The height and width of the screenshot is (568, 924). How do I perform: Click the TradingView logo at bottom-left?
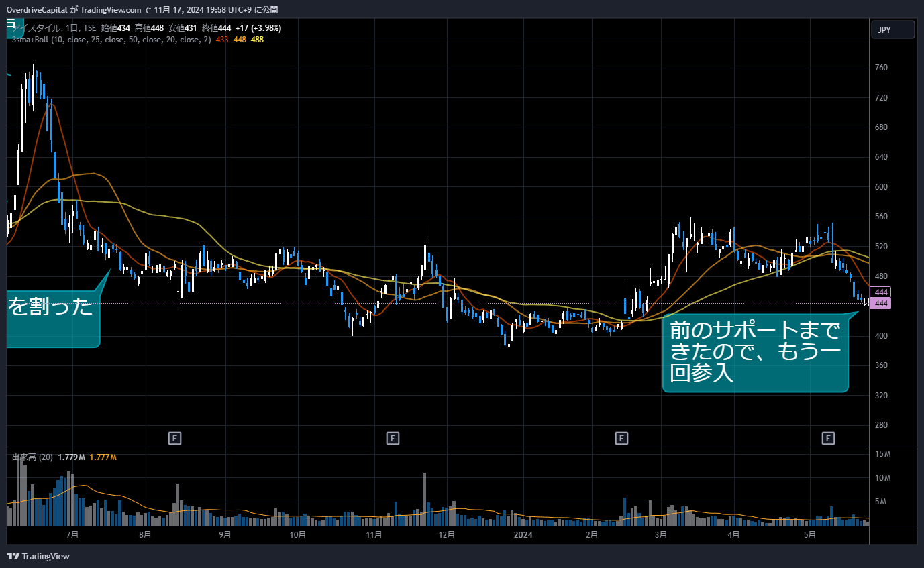click(38, 556)
